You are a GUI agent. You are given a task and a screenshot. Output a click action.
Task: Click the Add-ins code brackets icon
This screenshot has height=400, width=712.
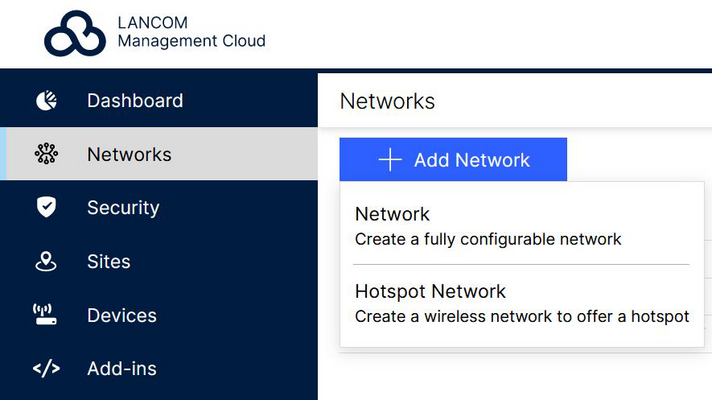[x=46, y=369]
